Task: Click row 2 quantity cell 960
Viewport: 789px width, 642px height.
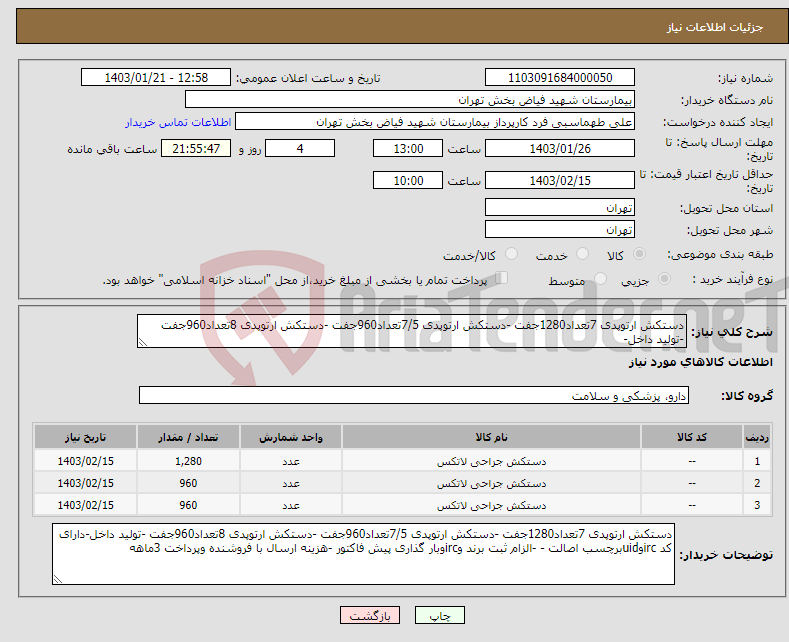Action: coord(188,483)
